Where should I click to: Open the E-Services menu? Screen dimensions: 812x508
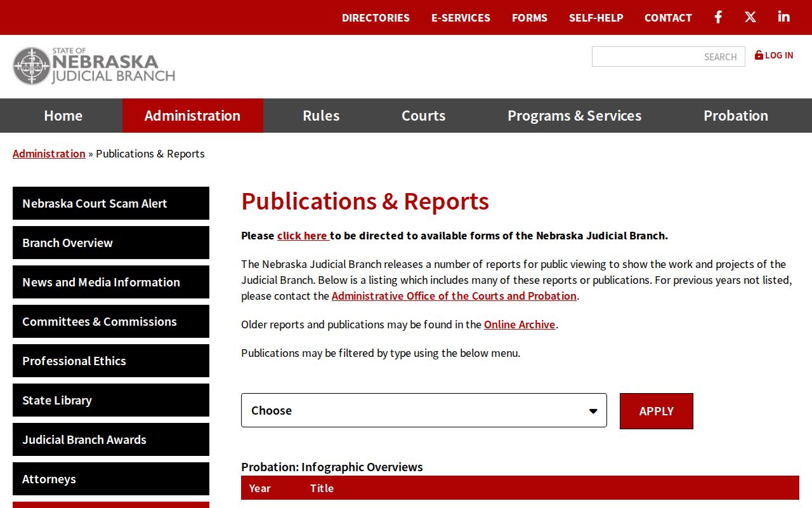[x=461, y=18]
